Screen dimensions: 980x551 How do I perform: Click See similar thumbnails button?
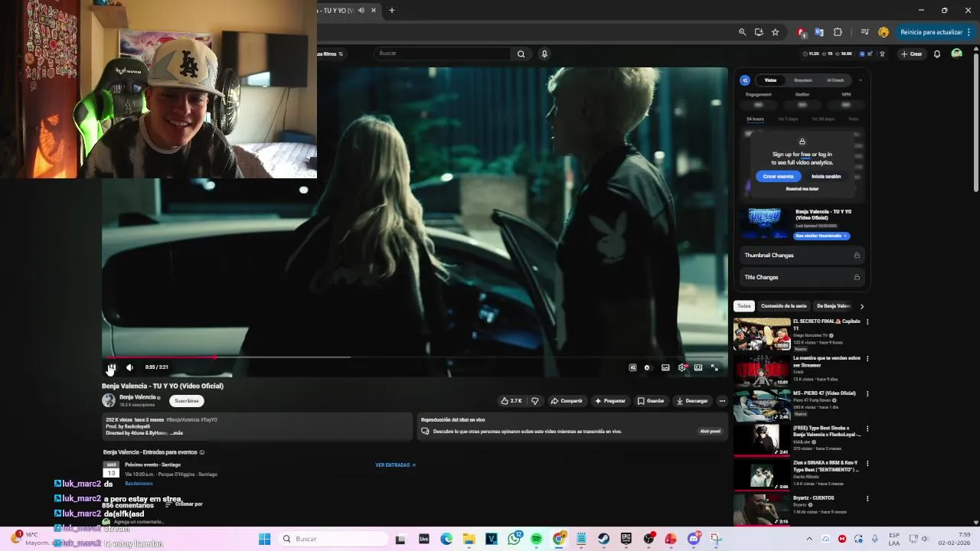[822, 236]
